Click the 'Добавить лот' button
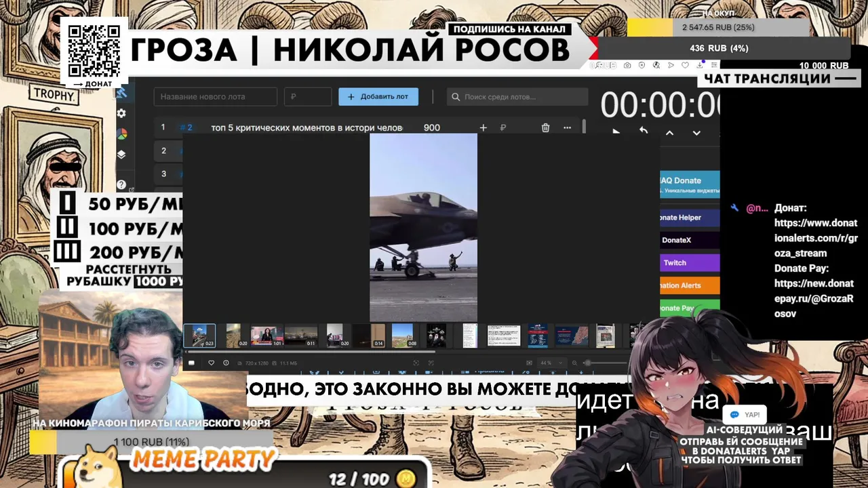The height and width of the screenshot is (488, 868). tap(378, 97)
